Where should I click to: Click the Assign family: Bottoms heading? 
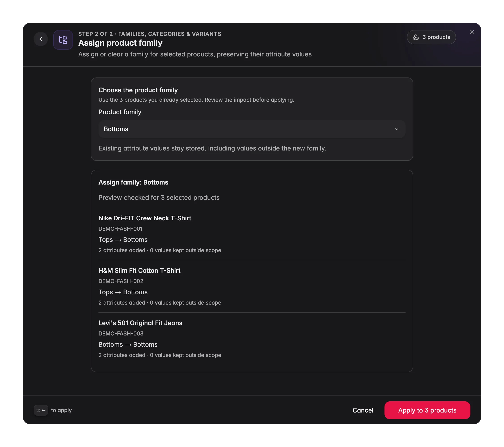coord(133,182)
